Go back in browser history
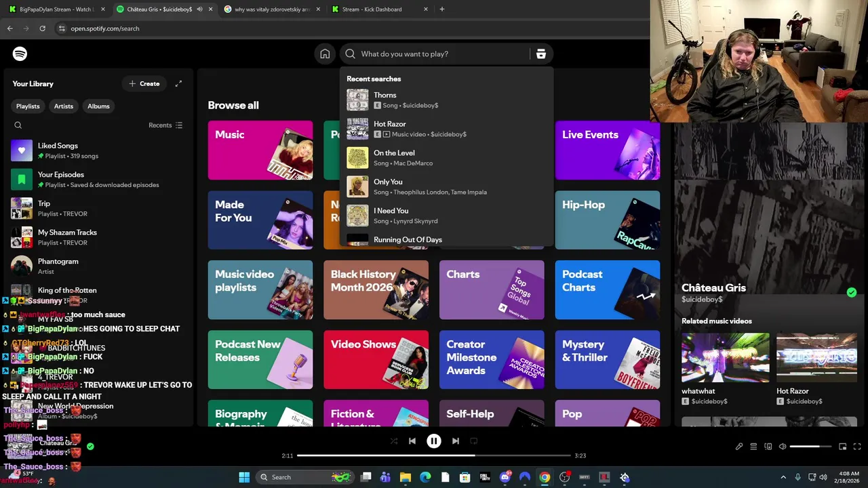 9,28
